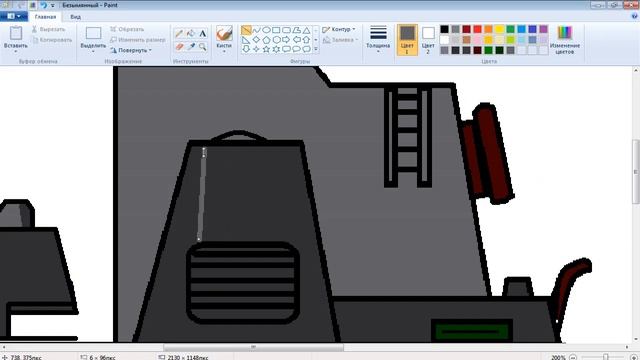Click zoom out minus button
Viewport: 640px width, 360px height.
point(573,357)
